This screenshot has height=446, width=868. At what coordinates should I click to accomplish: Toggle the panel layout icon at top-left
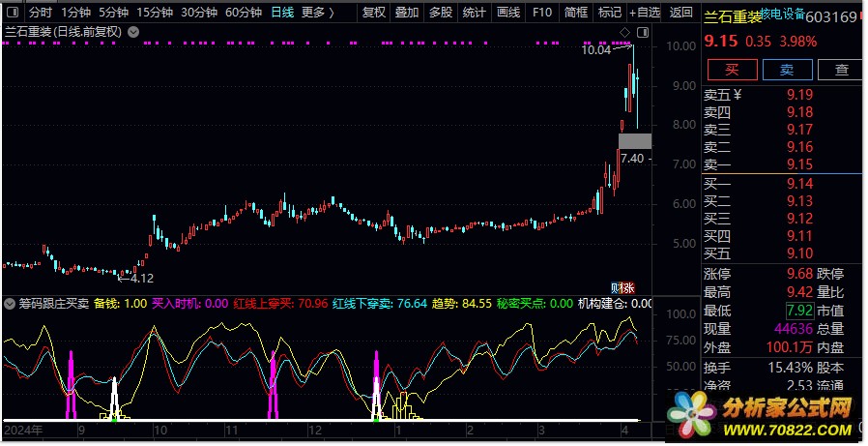[13, 13]
